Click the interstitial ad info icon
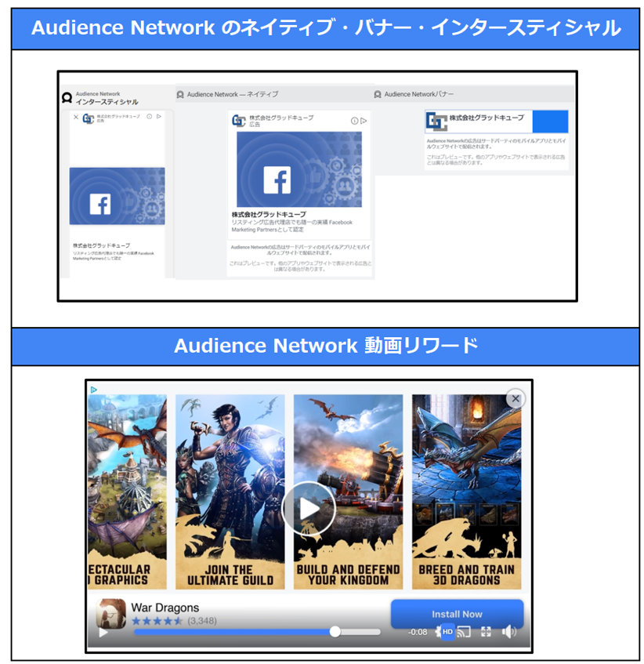644x664 pixels. (x=150, y=117)
